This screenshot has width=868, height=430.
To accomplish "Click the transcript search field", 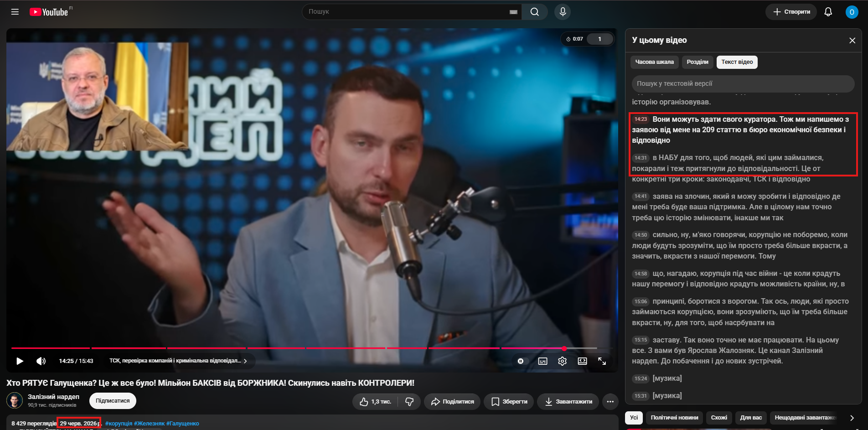I will 743,84.
